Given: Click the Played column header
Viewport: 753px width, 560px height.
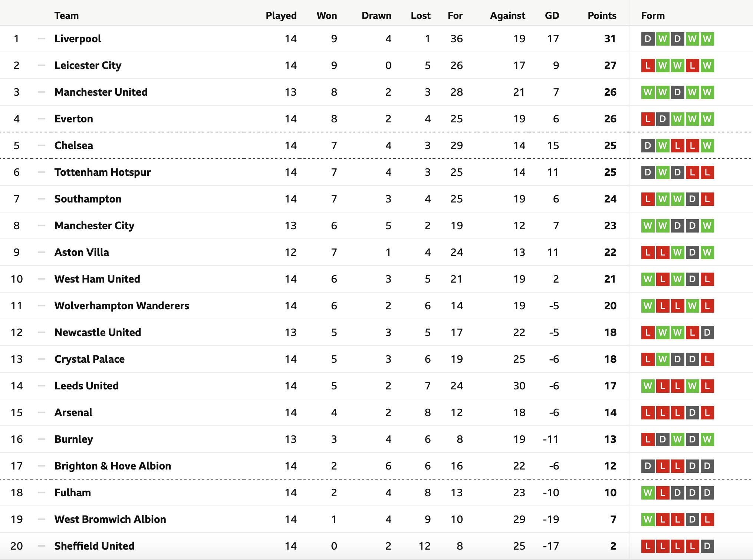Looking at the screenshot, I should pyautogui.click(x=281, y=16).
